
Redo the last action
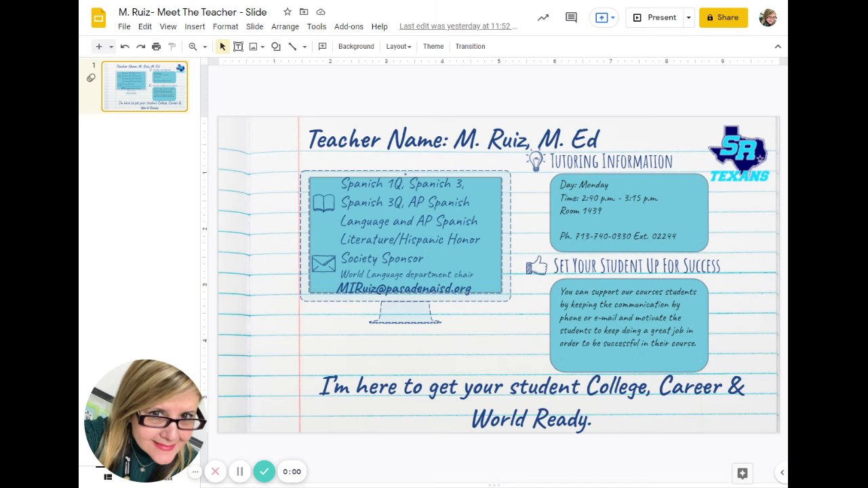(140, 47)
